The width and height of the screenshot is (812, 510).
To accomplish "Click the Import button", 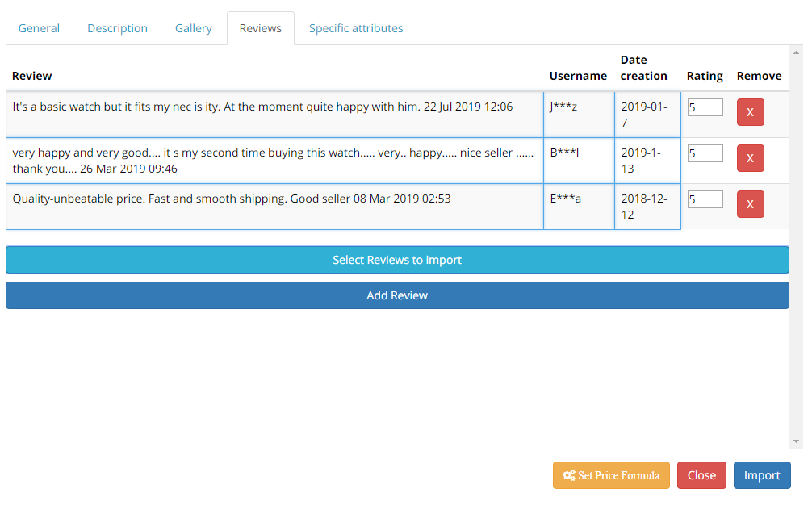I will [x=762, y=475].
